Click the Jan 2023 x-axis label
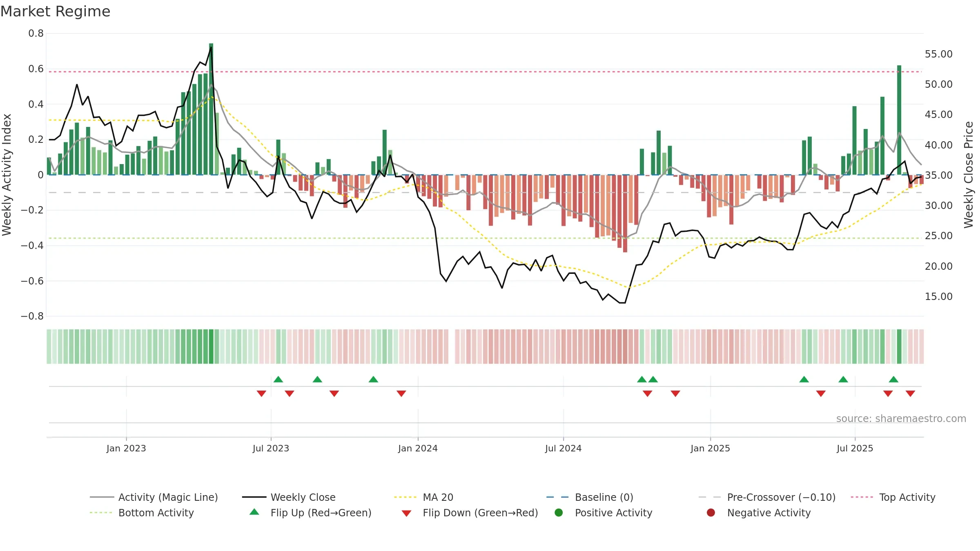This screenshot has height=551, width=980. coord(126,448)
